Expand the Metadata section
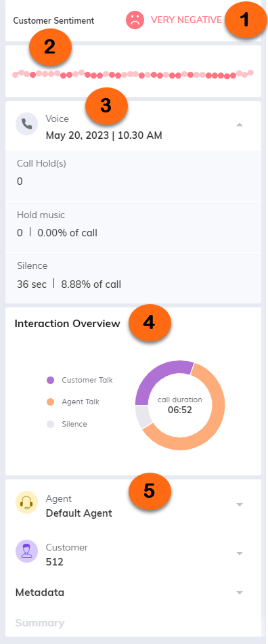The image size is (268, 644). tap(240, 593)
